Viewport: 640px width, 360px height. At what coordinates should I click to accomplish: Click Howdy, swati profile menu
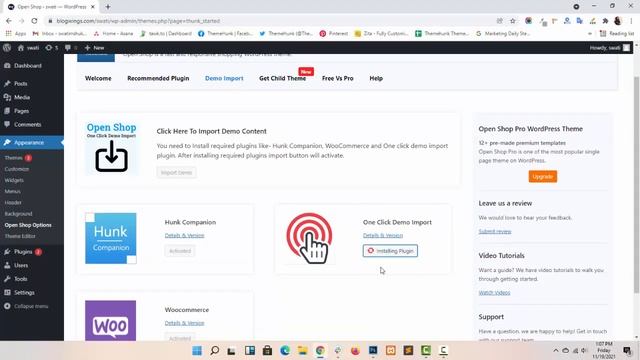[x=610, y=48]
